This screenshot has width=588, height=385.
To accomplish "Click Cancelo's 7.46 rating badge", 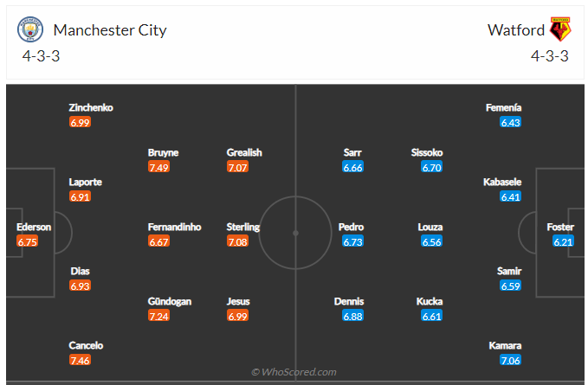I will 80,360.
